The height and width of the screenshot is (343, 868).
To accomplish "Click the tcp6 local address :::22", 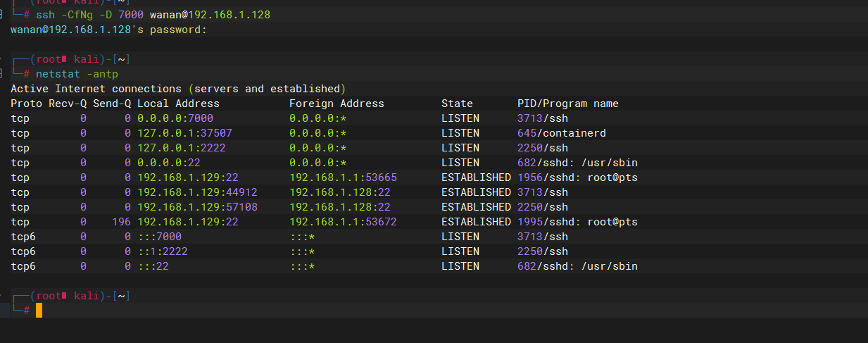I will click(x=153, y=266).
